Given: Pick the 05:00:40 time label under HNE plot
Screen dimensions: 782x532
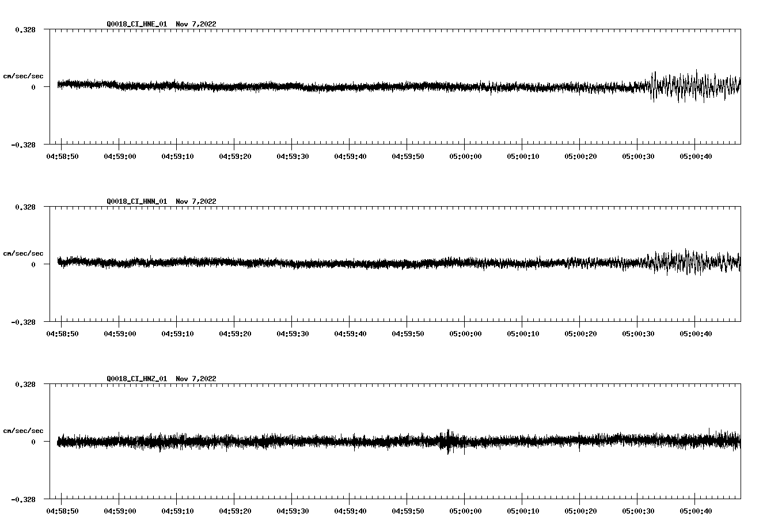Looking at the screenshot, I should point(696,157).
